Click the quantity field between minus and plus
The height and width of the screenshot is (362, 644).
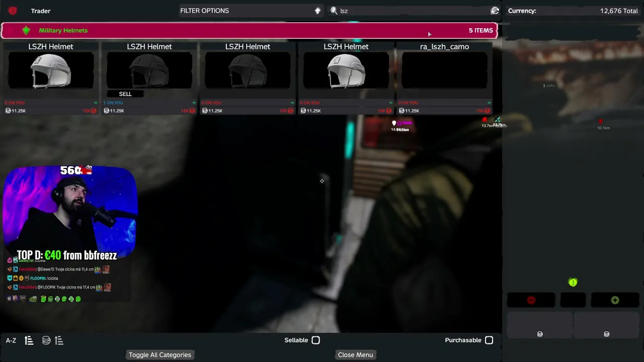tap(573, 300)
